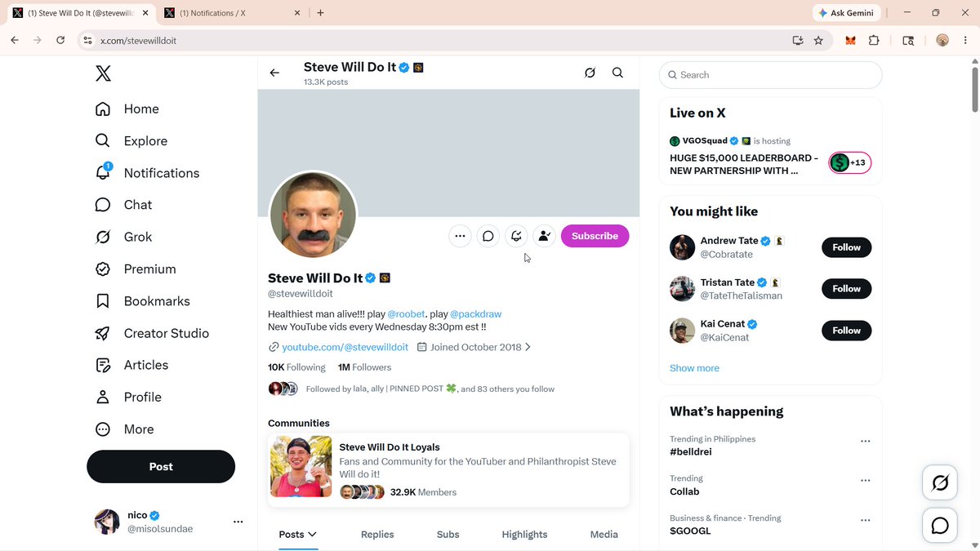Open #belldrei trending topic
The image size is (980, 551).
click(x=691, y=451)
